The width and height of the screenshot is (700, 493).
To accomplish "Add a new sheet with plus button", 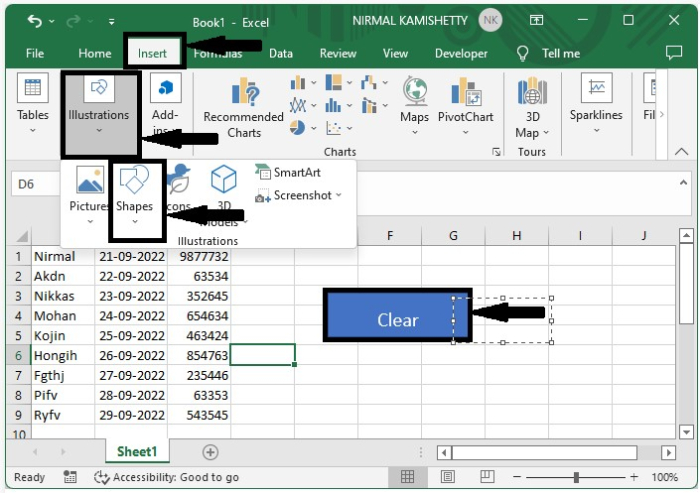I will click(x=210, y=452).
